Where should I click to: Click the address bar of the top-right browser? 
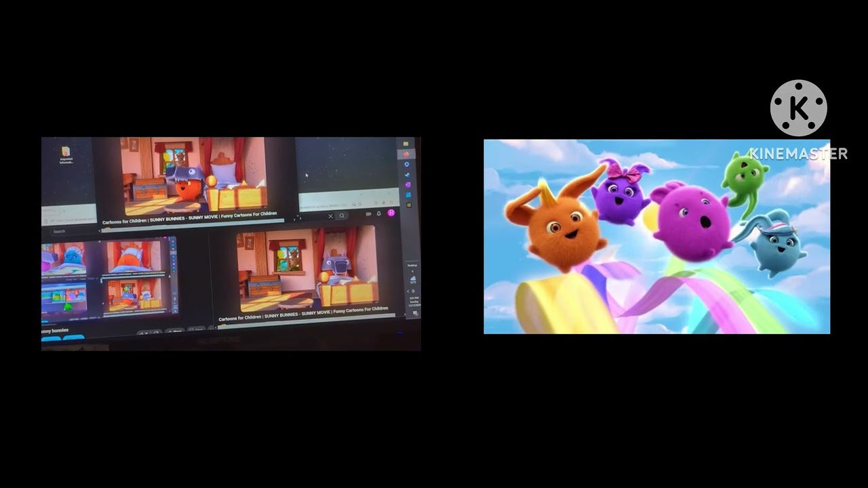click(x=325, y=205)
